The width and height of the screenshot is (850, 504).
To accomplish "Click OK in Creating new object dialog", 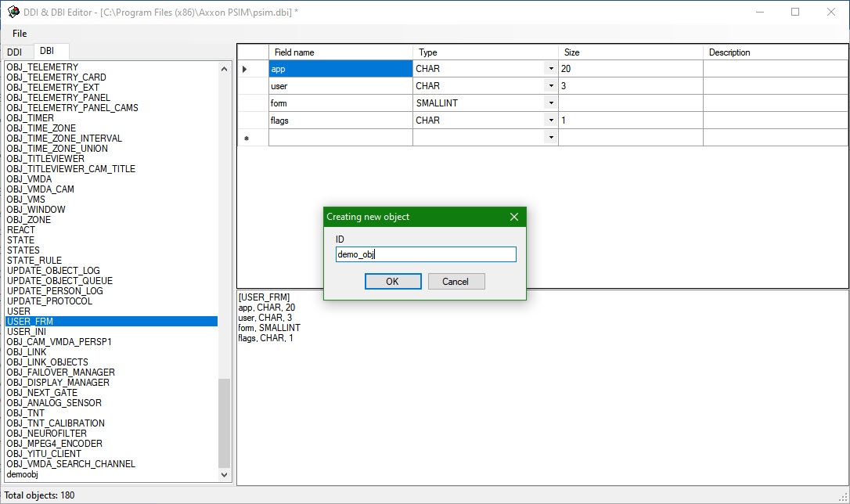I will click(x=393, y=281).
